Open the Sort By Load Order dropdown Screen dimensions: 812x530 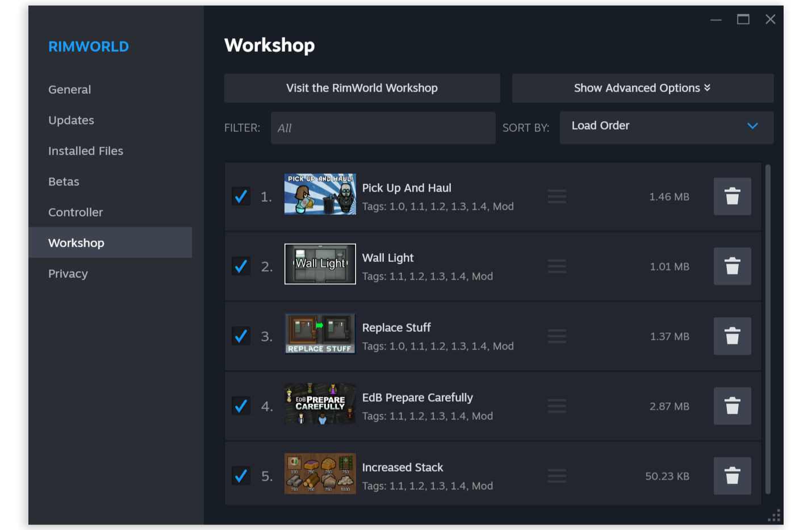(667, 127)
